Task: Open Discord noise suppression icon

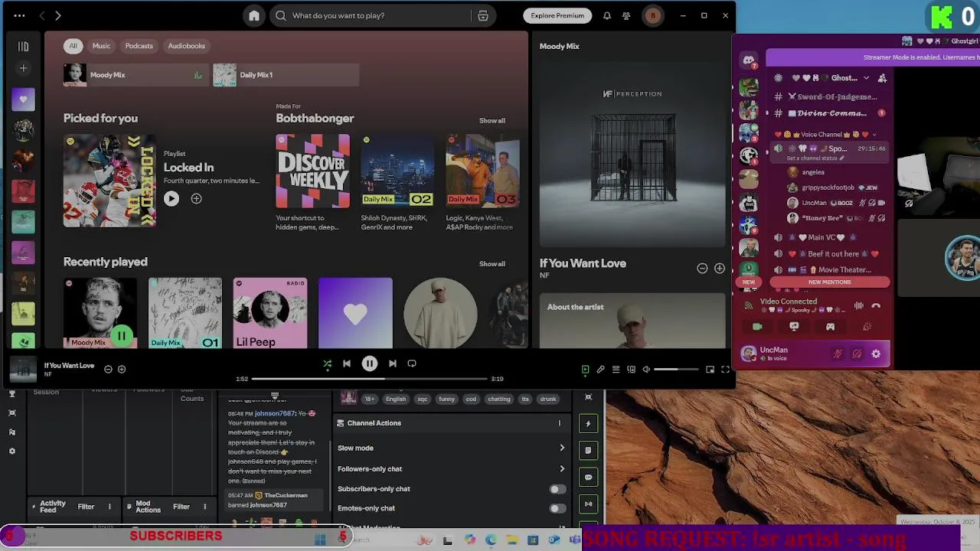Action: tap(859, 306)
